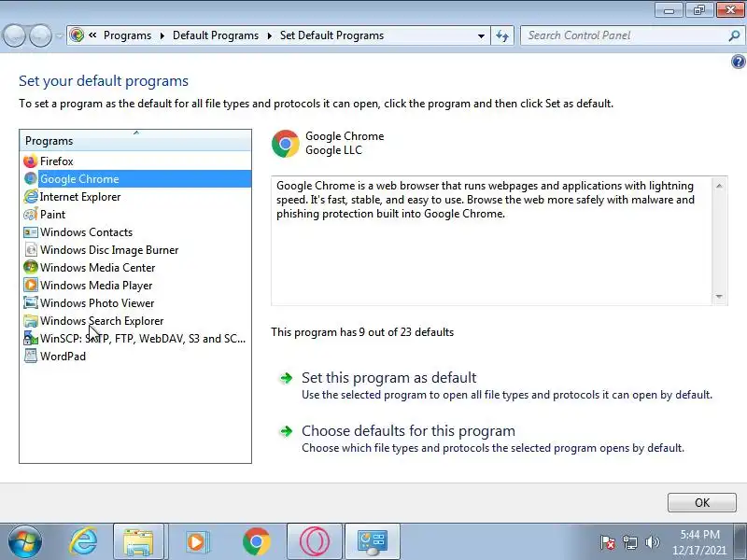The image size is (747, 560).
Task: Select Windows Contacts entry
Action: (x=86, y=232)
